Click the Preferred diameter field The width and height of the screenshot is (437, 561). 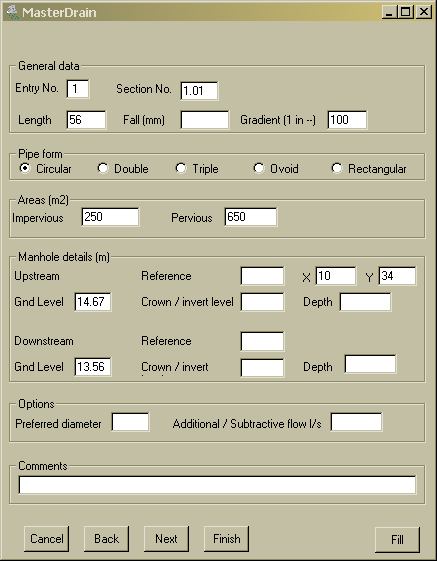click(x=130, y=422)
